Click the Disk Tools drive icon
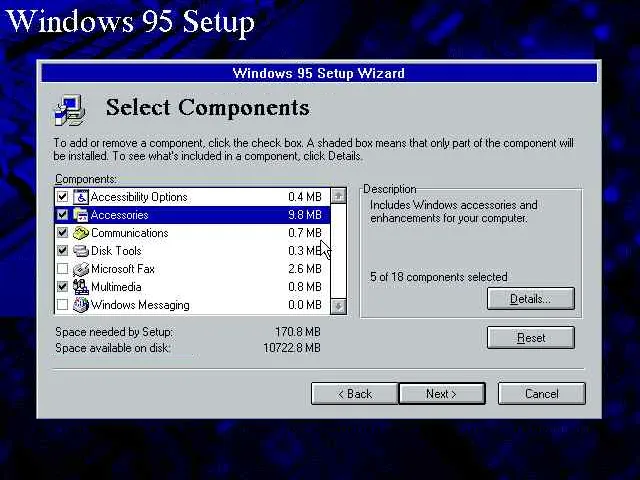The image size is (640, 480). click(81, 251)
